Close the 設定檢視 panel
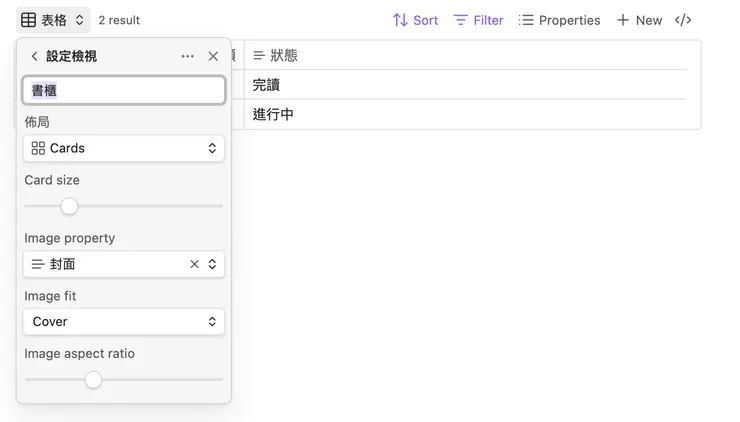 coord(213,57)
